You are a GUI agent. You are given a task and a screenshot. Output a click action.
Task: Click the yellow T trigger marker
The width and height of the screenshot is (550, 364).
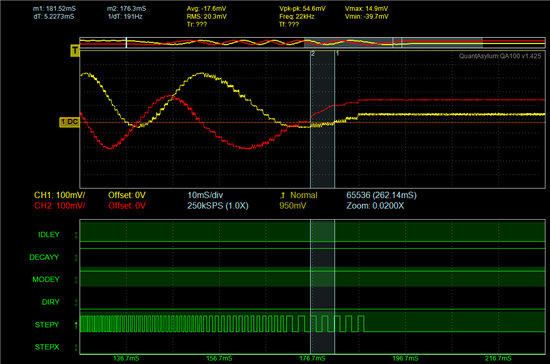click(x=75, y=51)
